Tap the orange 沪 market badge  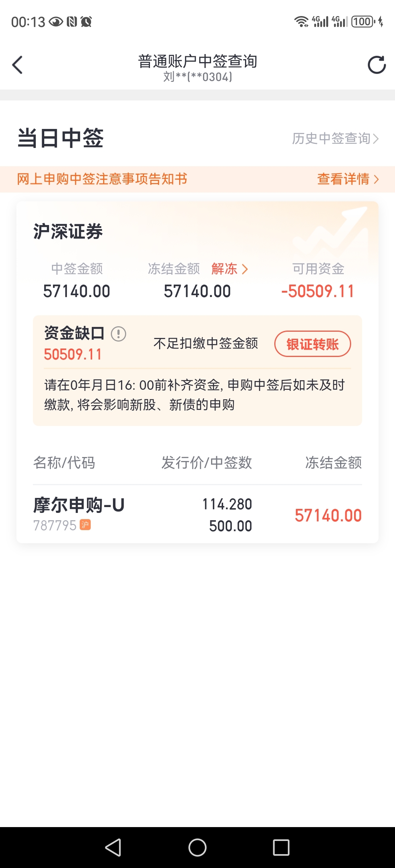(85, 525)
